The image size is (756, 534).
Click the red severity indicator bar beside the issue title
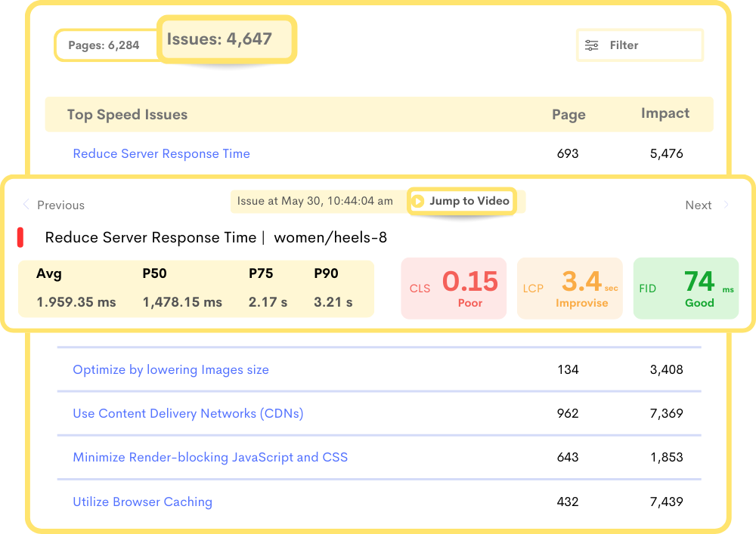[21, 236]
